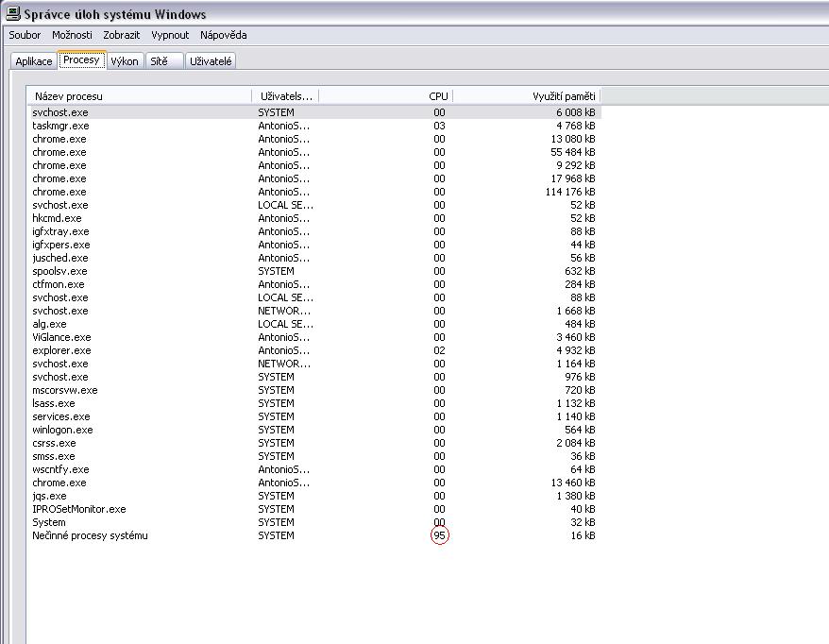Click svchost.exe with 1 164 kB
Screen dimensions: 829x644
(x=314, y=364)
